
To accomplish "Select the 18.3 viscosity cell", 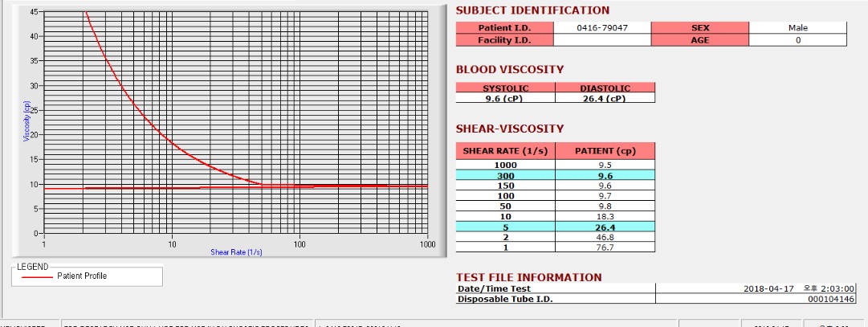I will (x=605, y=216).
